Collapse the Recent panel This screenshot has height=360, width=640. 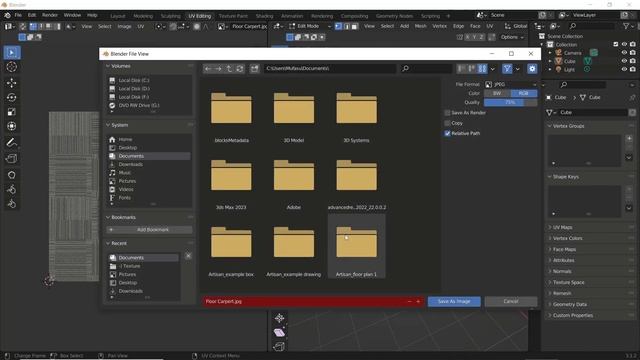(x=108, y=243)
